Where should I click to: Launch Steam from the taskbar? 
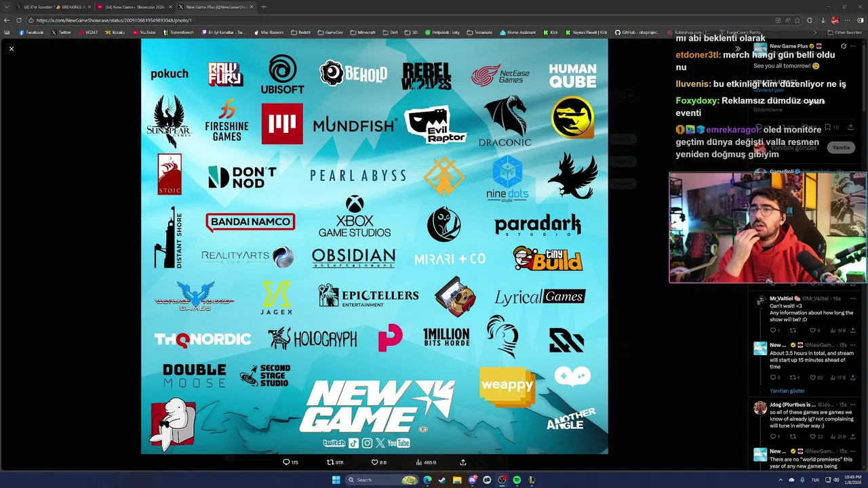click(x=442, y=480)
